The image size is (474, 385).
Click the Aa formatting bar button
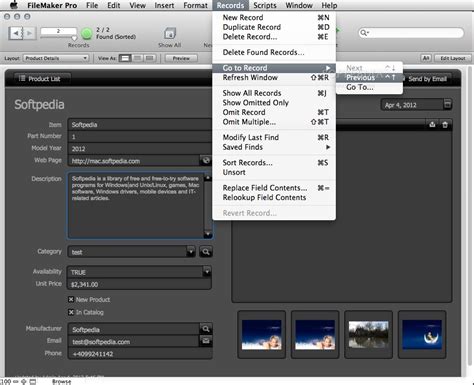coord(426,58)
